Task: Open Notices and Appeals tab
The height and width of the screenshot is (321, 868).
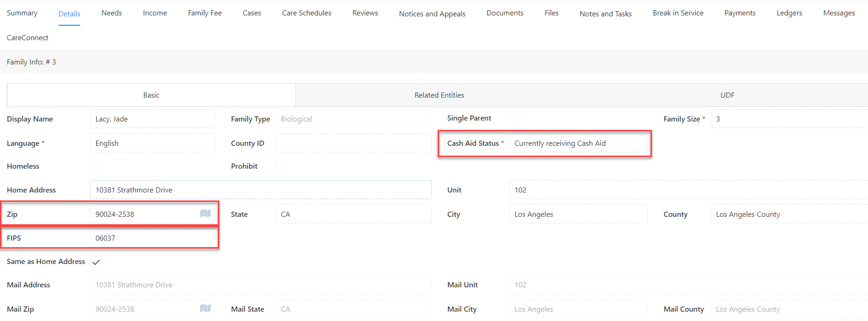Action: click(x=432, y=14)
